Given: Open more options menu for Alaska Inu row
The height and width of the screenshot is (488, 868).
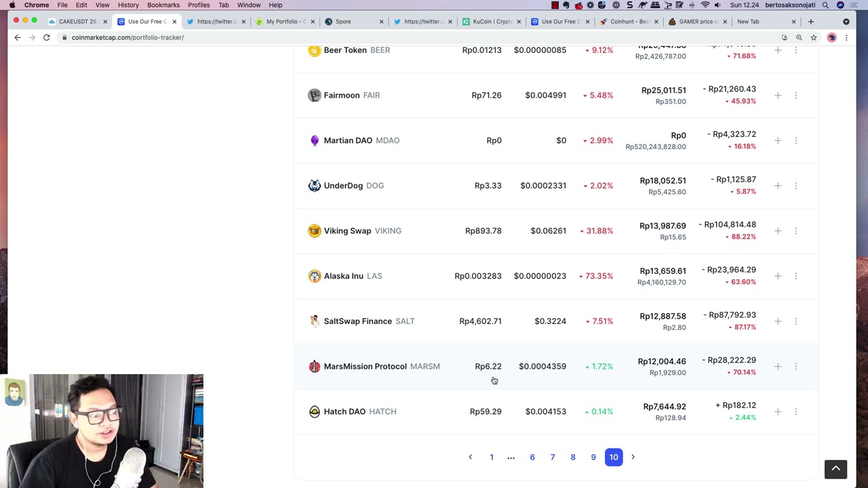Looking at the screenshot, I should click(796, 276).
